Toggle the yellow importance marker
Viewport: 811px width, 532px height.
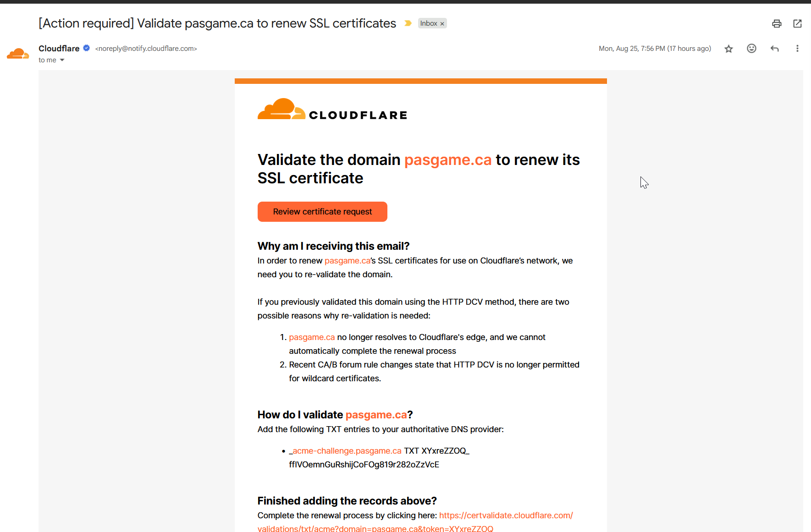coord(408,23)
